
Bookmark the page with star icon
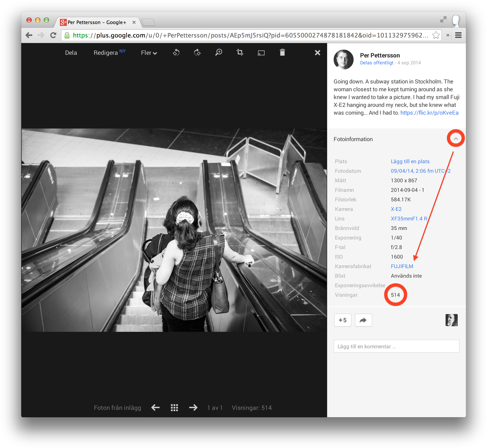point(436,35)
